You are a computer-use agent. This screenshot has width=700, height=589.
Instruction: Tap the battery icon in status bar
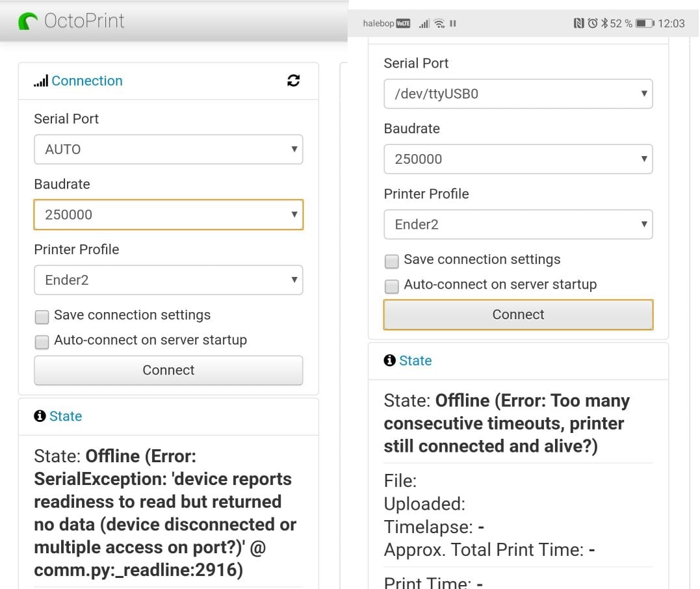(645, 23)
